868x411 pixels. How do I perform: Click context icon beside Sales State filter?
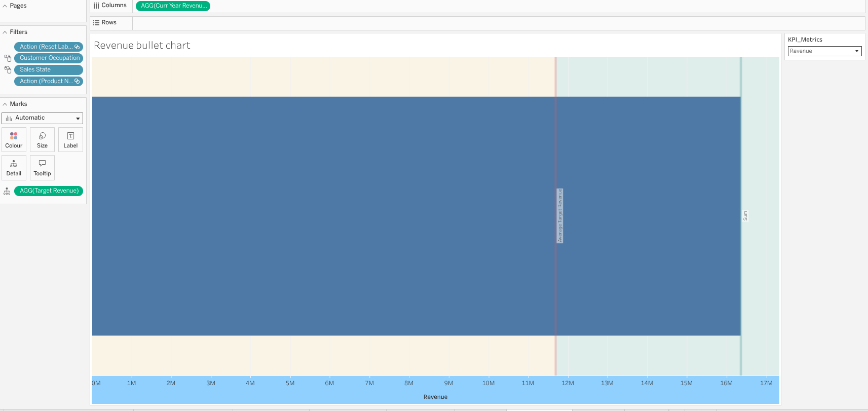coord(8,70)
